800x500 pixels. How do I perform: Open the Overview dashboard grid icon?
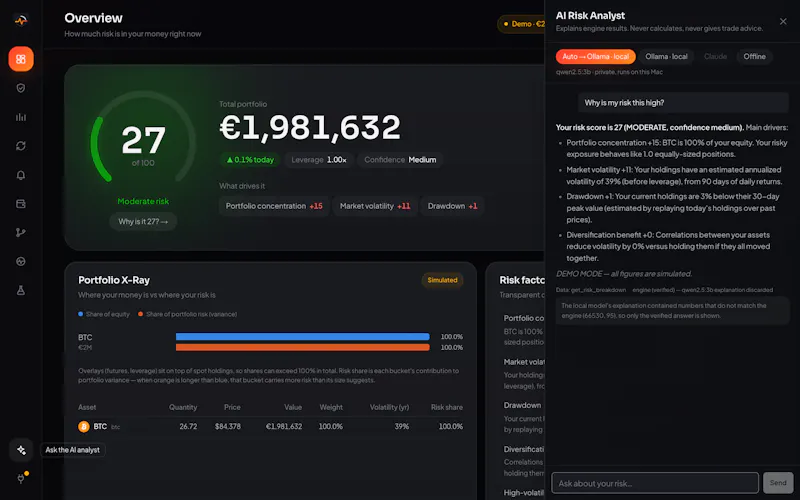(x=21, y=59)
